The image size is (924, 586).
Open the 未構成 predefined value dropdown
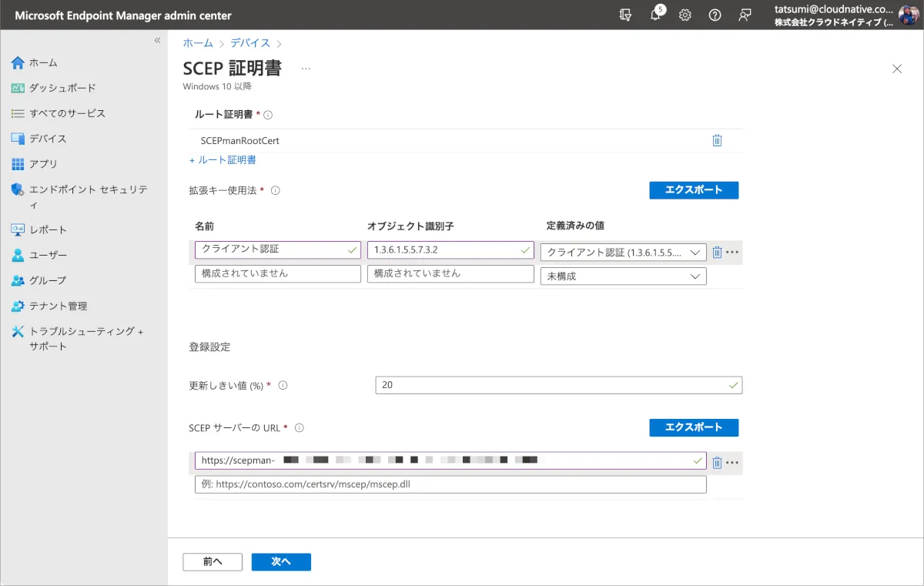623,276
